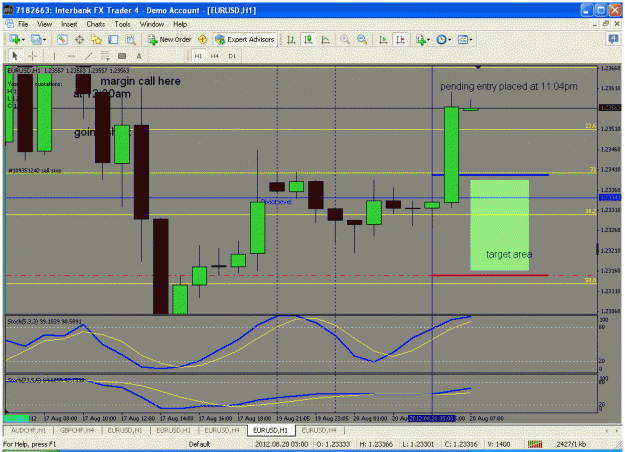Image resolution: width=625 pixels, height=452 pixels.
Task: Open the View menu
Action: pyautogui.click(x=45, y=24)
